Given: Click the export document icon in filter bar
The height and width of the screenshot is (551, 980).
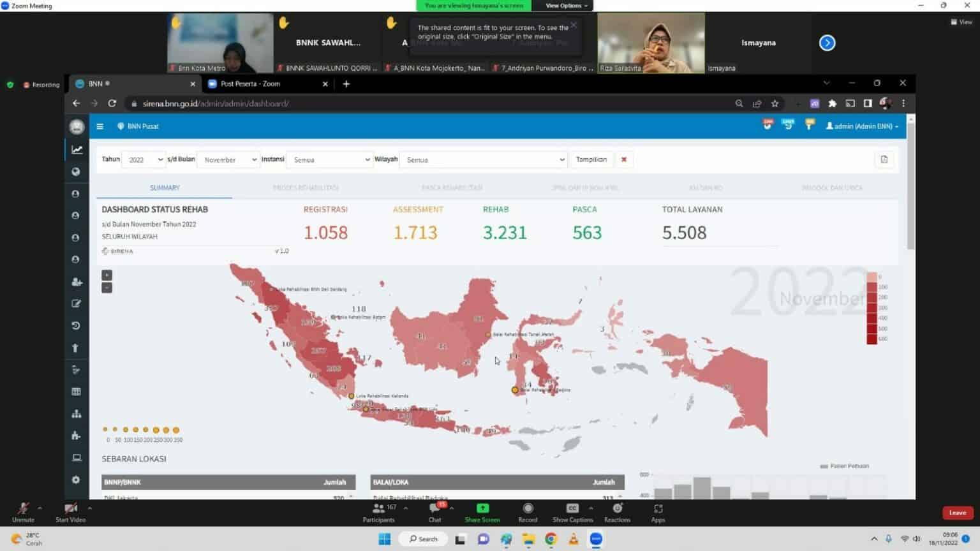Looking at the screenshot, I should [884, 159].
